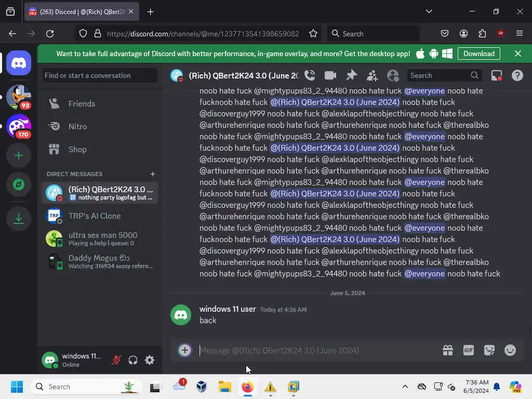List all tabs dropdown arrow

click(429, 11)
